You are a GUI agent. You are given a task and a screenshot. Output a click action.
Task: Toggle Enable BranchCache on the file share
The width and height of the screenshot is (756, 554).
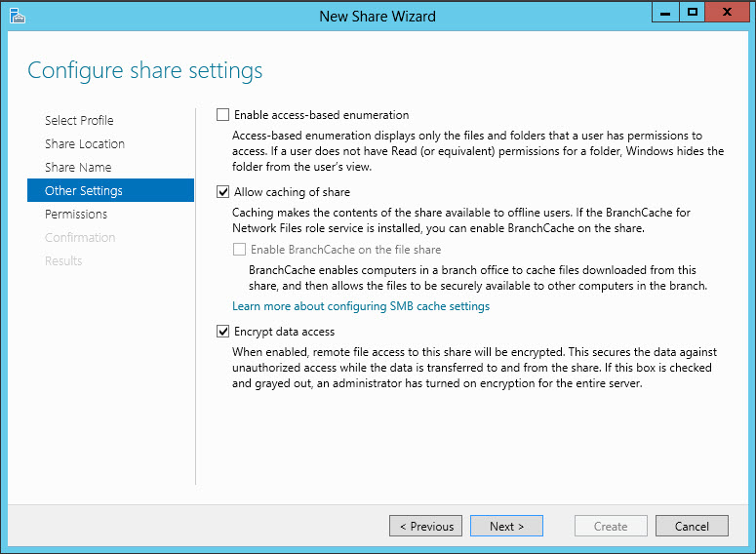pos(239,250)
